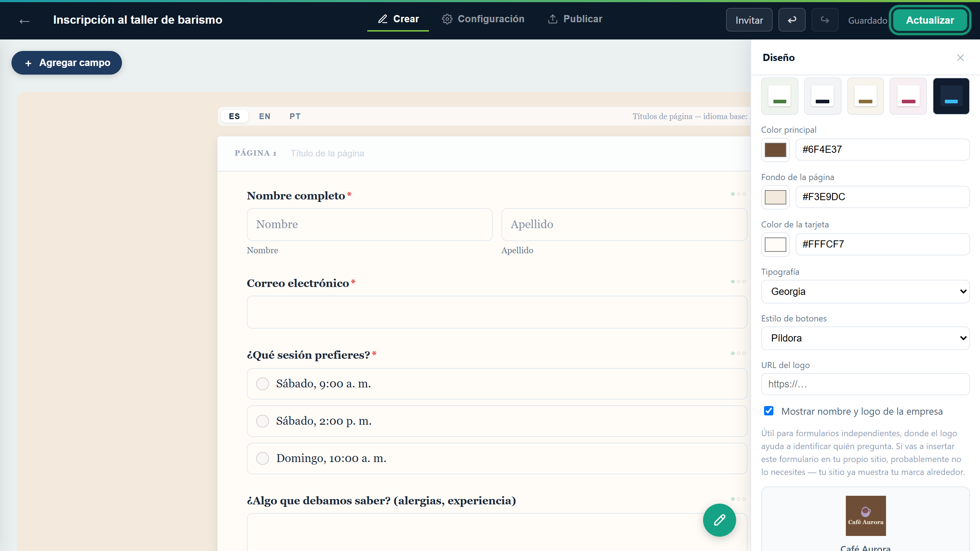Click the redo arrow button
980x551 pixels.
coord(824,20)
